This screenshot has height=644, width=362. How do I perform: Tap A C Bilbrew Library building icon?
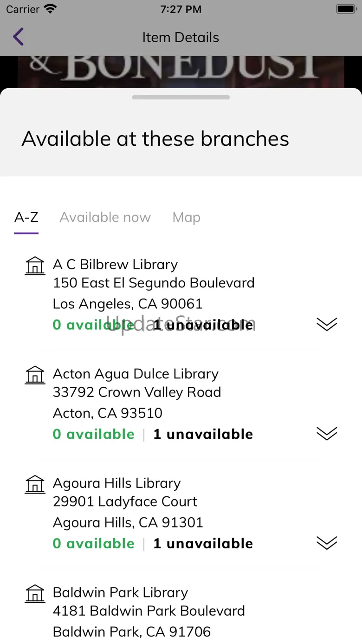pyautogui.click(x=35, y=266)
